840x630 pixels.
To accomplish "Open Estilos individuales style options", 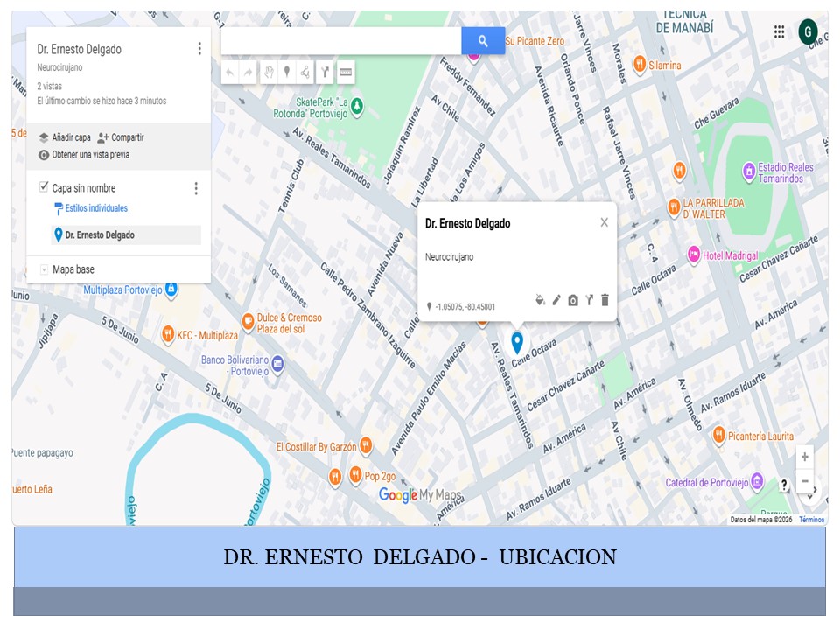I will [x=91, y=208].
